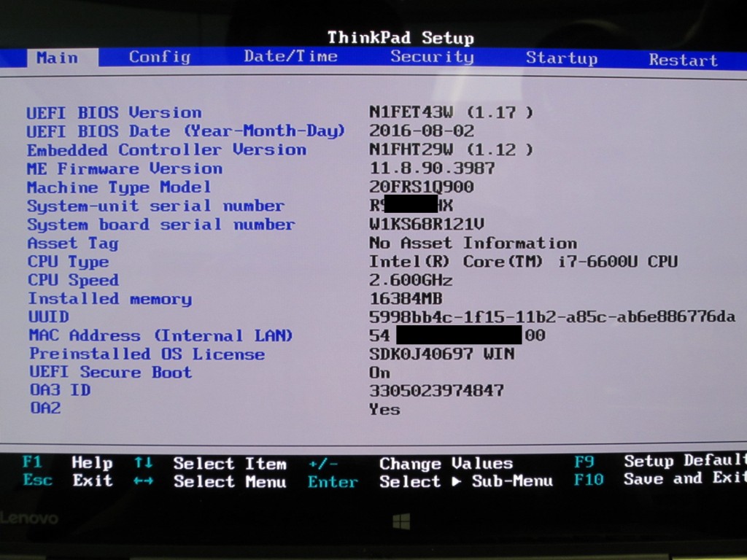Go to the Security tab
Screen dimensions: 747x560
[x=432, y=57]
